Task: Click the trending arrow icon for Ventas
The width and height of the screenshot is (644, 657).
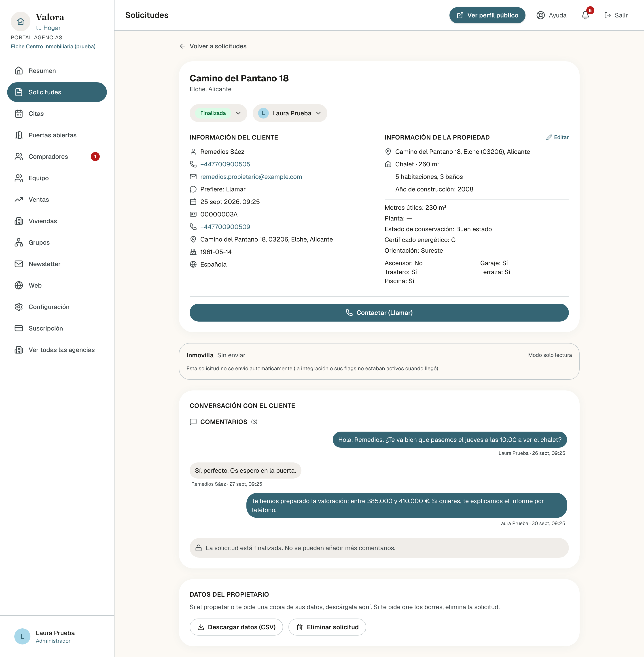Action: [x=19, y=200]
